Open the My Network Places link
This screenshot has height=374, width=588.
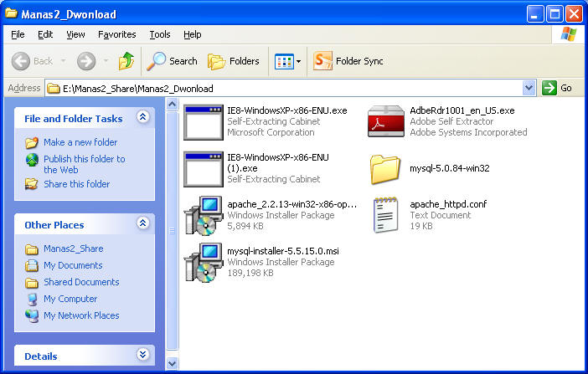click(x=81, y=315)
